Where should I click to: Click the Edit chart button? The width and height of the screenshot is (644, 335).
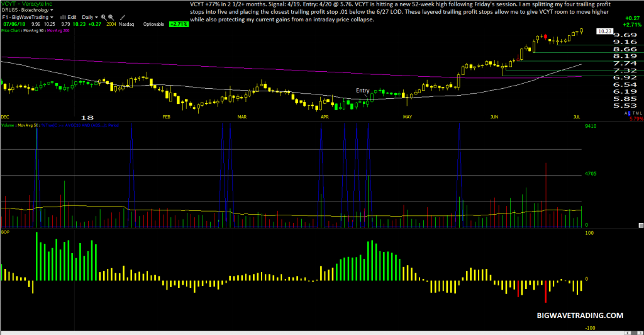pyautogui.click(x=72, y=17)
